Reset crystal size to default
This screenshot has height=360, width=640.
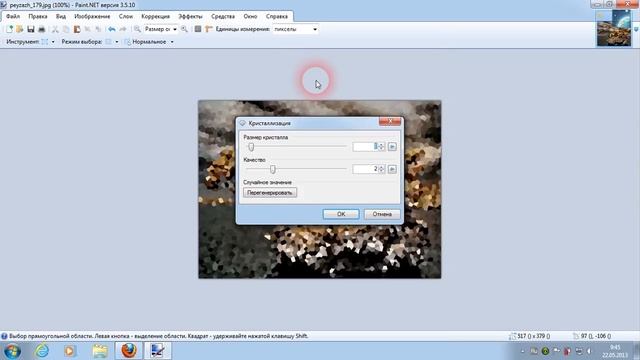(392, 147)
